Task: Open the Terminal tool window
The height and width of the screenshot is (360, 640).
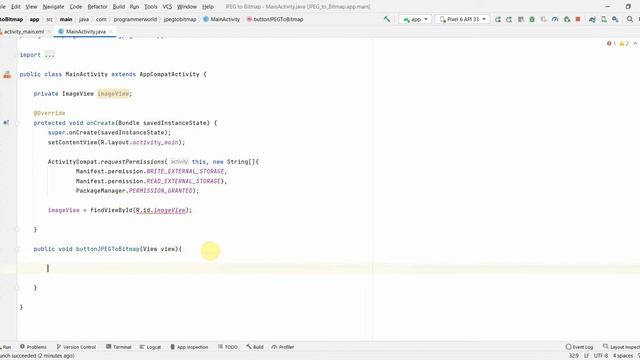Action: (118, 347)
